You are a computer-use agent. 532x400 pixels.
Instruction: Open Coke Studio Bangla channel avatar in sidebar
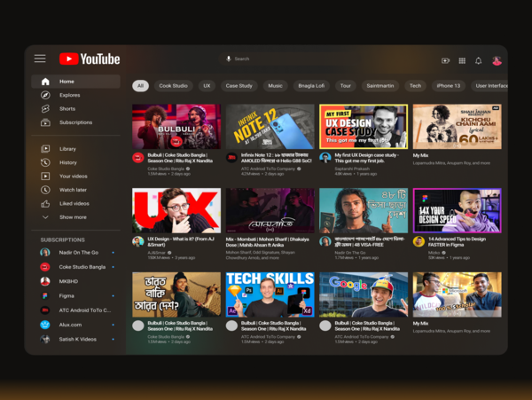pos(45,267)
